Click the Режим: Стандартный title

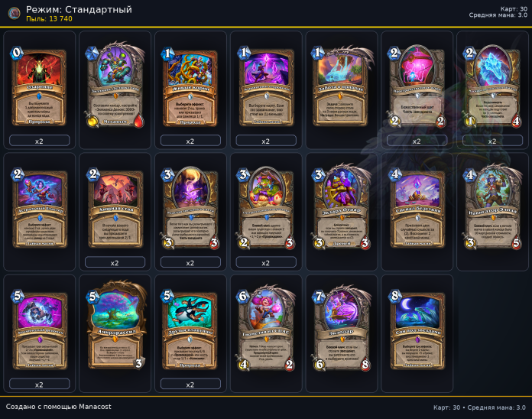pos(79,9)
